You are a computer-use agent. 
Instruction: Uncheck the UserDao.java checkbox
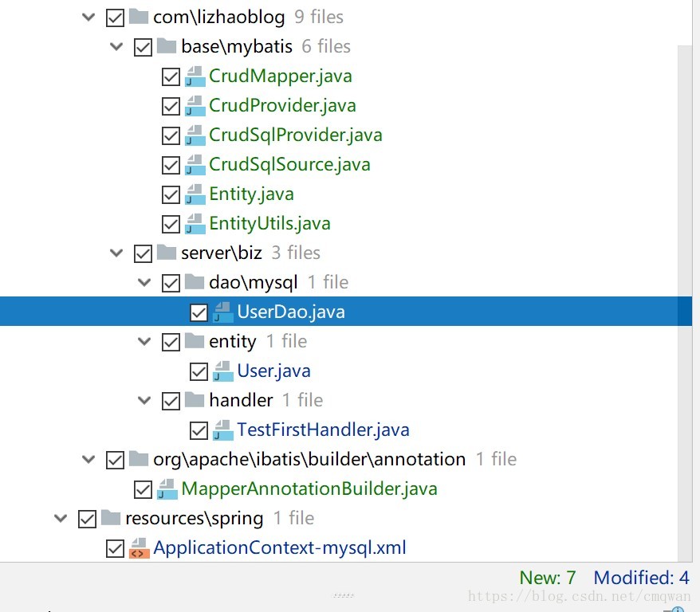tap(199, 312)
